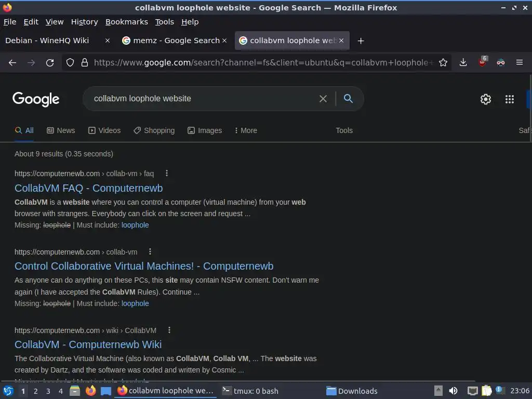The image size is (532, 399).
Task: Switch to workspace 3
Action: coord(48,391)
